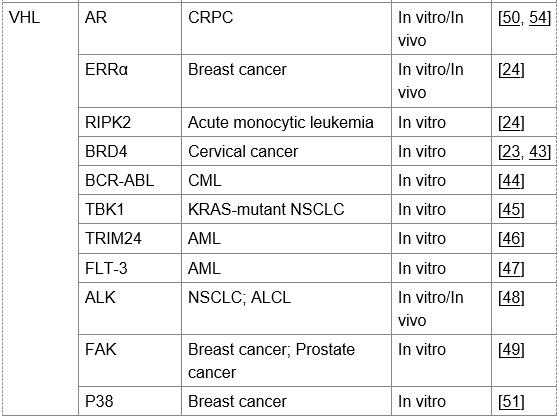The width and height of the screenshot is (557, 417).
Task: Follow citation 49 for FAK
Action: point(511,350)
